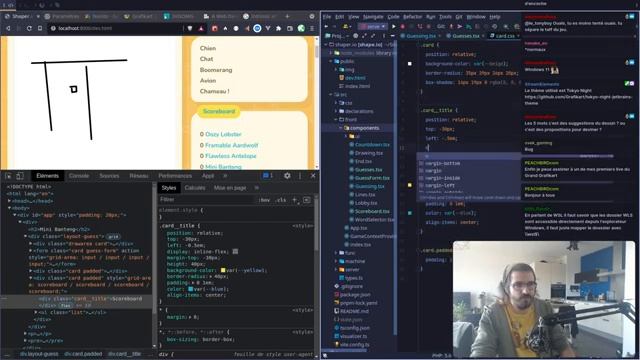The width and height of the screenshot is (640, 360).
Task: Open a new browser tab
Action: 287,16
